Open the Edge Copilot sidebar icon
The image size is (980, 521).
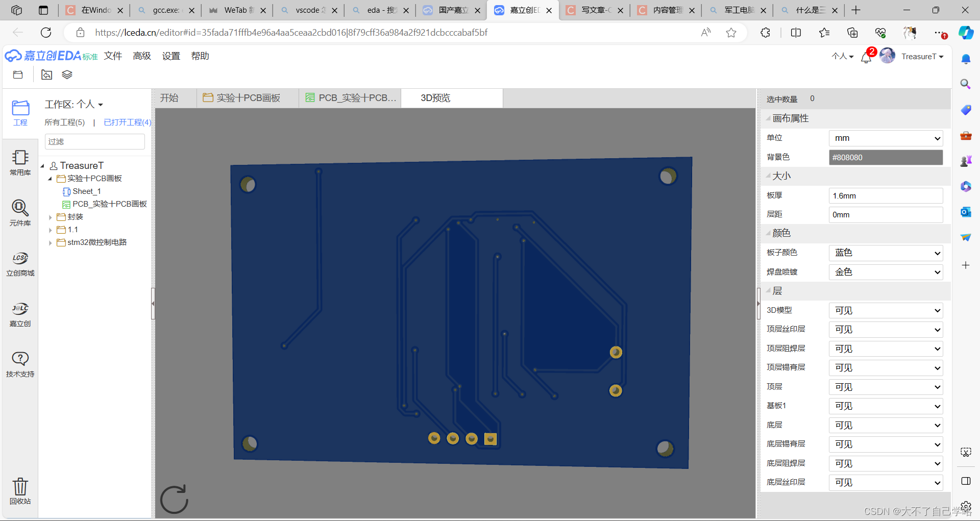966,33
